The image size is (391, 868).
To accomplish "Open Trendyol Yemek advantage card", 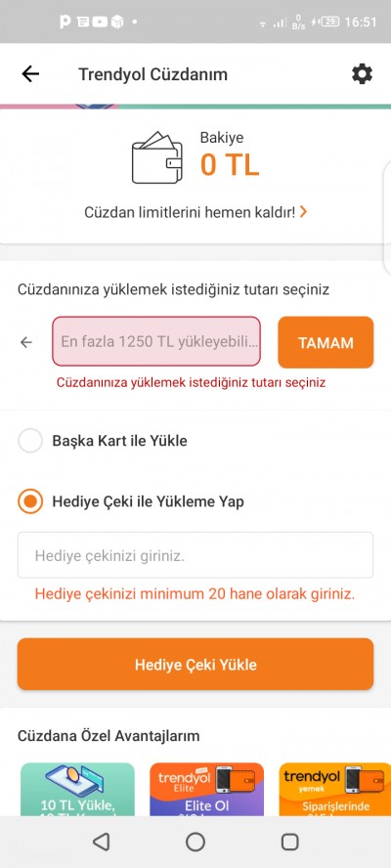I will (x=334, y=789).
